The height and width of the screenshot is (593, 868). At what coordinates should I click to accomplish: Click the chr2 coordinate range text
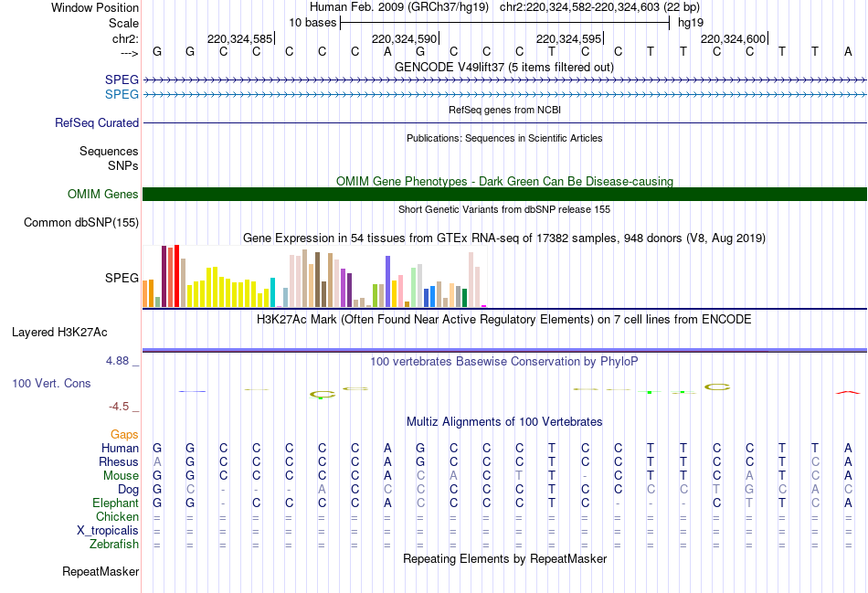(599, 7)
